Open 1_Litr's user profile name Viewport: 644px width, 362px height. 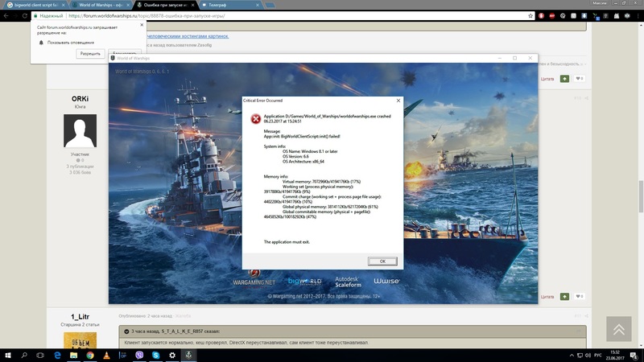coord(80,317)
